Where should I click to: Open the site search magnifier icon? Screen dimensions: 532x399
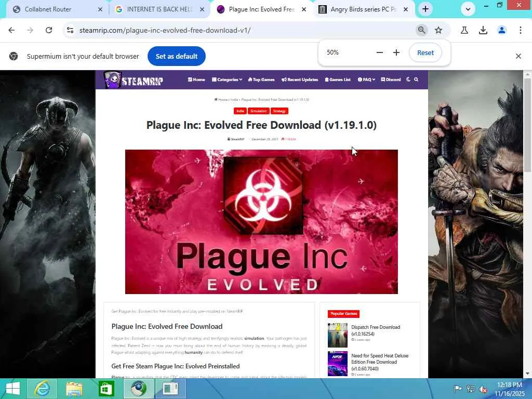pyautogui.click(x=416, y=79)
